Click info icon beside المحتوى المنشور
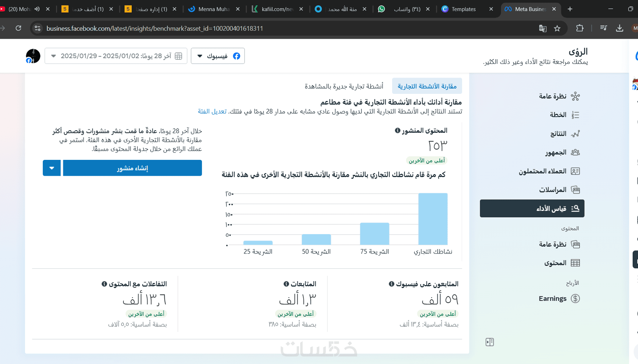 397,131
